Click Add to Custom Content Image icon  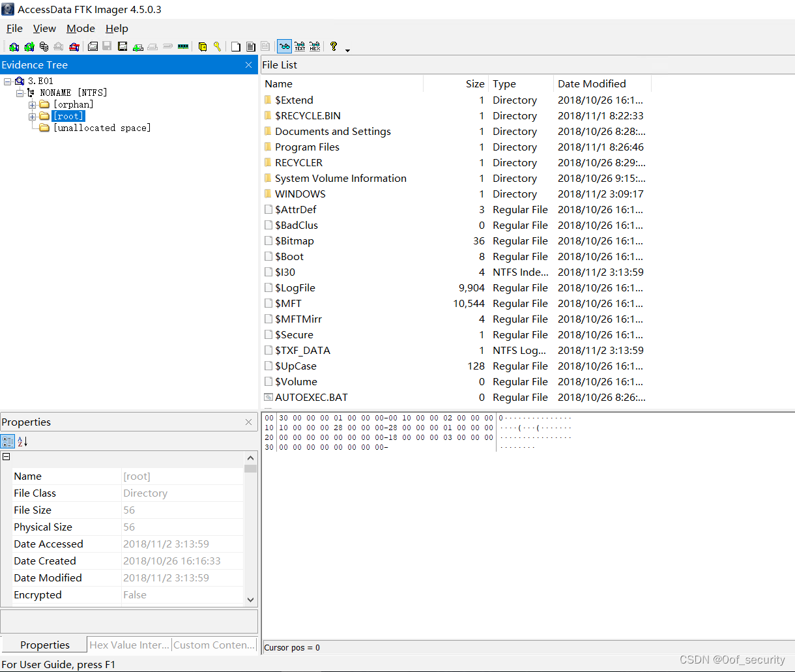[137, 47]
